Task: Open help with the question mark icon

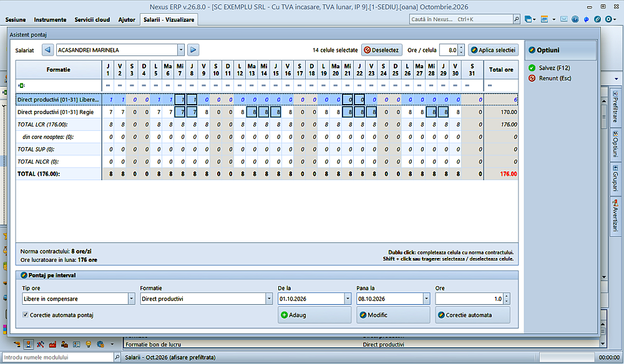Action: coord(575,19)
